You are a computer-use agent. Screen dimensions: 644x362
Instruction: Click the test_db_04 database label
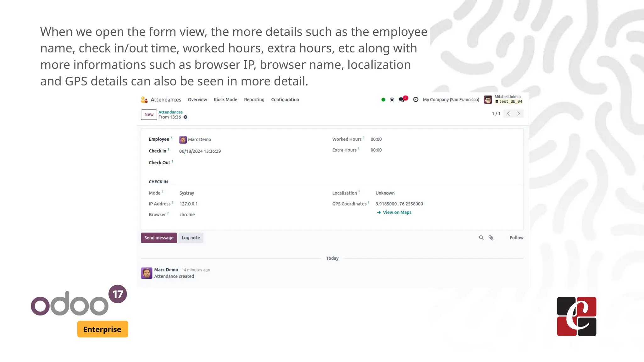click(x=508, y=101)
